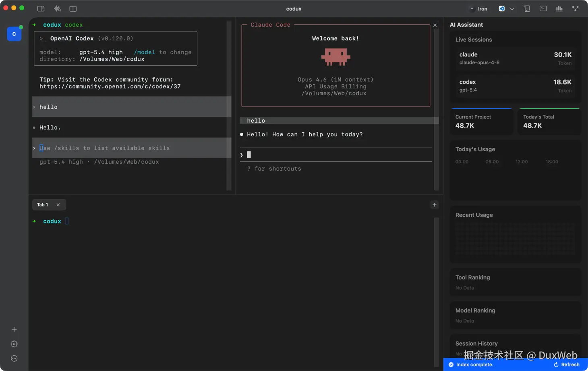Click the waveform search icon in toolbar
Screen dimensions: 588x371
pos(58,8)
